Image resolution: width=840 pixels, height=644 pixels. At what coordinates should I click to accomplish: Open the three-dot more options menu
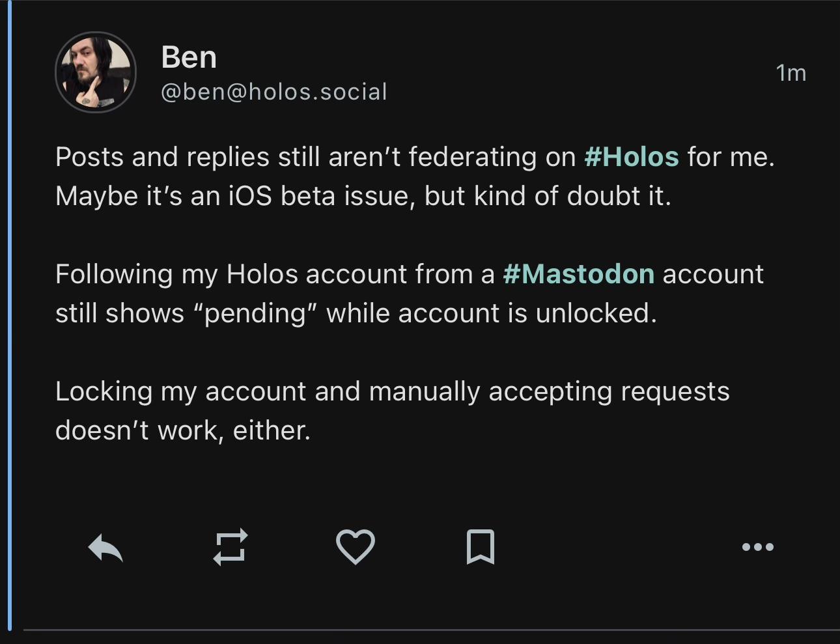point(758,547)
